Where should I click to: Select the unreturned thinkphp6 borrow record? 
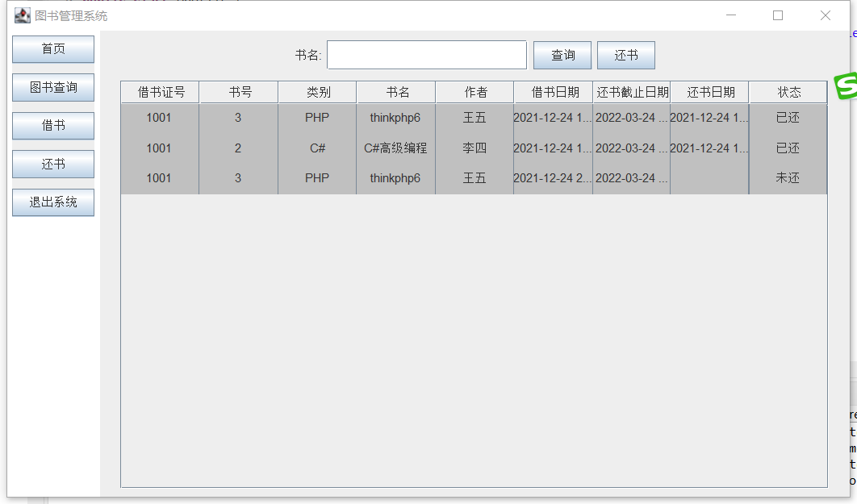(x=395, y=178)
